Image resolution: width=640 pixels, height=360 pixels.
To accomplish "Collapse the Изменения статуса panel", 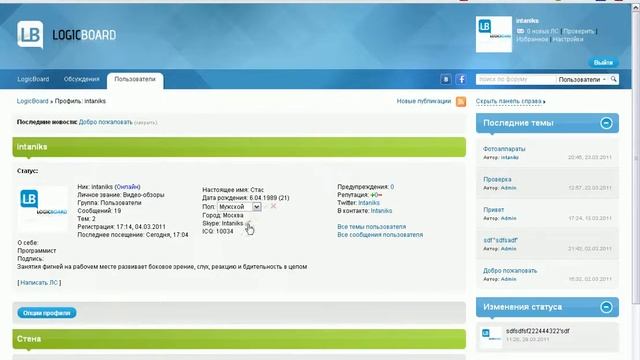I will click(x=606, y=307).
